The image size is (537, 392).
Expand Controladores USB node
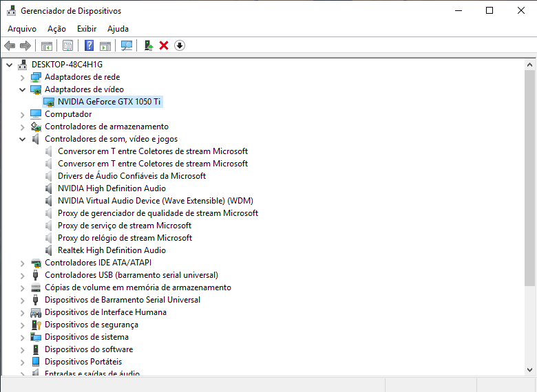[23, 275]
